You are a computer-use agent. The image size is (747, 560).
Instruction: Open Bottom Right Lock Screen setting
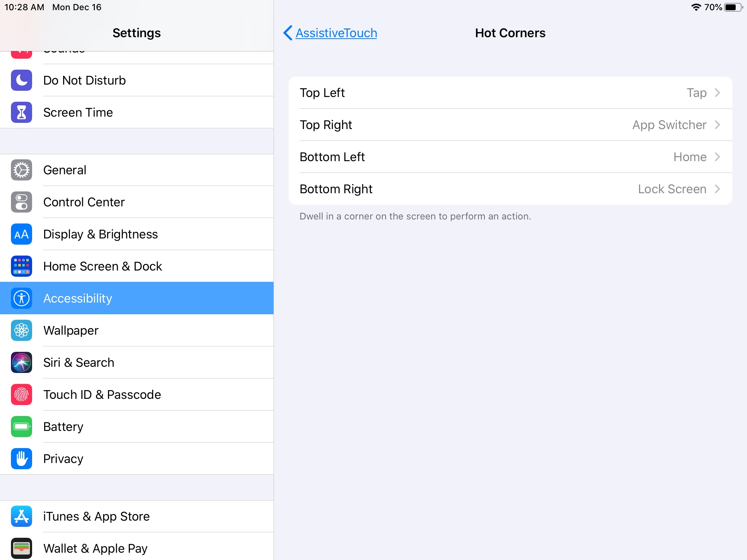tap(510, 189)
